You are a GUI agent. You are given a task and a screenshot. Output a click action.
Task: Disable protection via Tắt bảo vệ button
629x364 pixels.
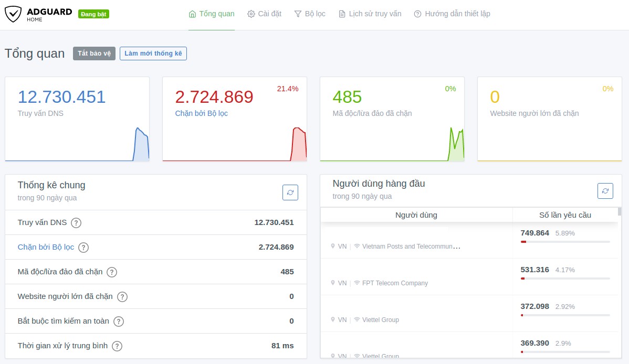pos(94,53)
